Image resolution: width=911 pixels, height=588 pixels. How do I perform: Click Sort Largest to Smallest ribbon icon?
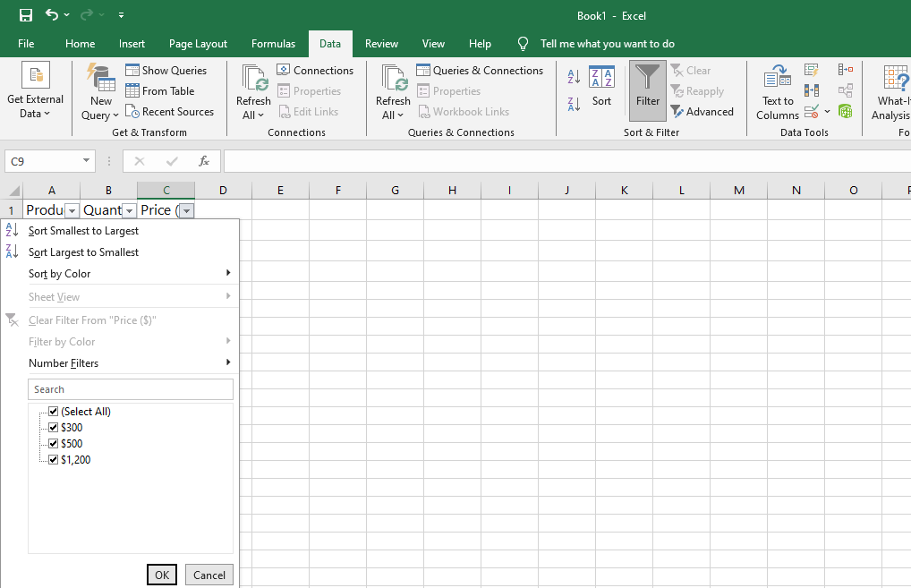point(573,100)
